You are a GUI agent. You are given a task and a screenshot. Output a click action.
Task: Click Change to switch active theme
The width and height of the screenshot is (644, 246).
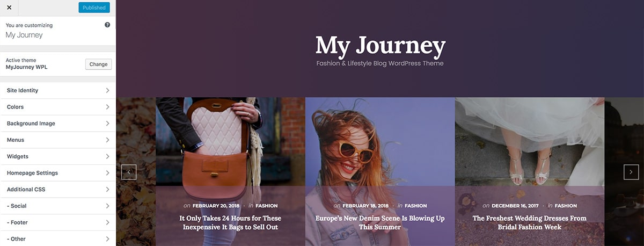(x=98, y=64)
